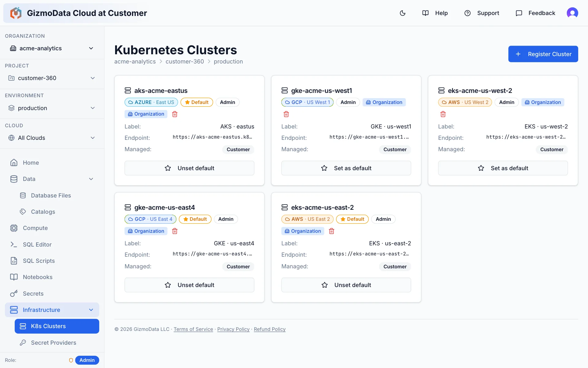The height and width of the screenshot is (368, 588).
Task: Open Secret Providers page
Action: [x=57, y=343]
